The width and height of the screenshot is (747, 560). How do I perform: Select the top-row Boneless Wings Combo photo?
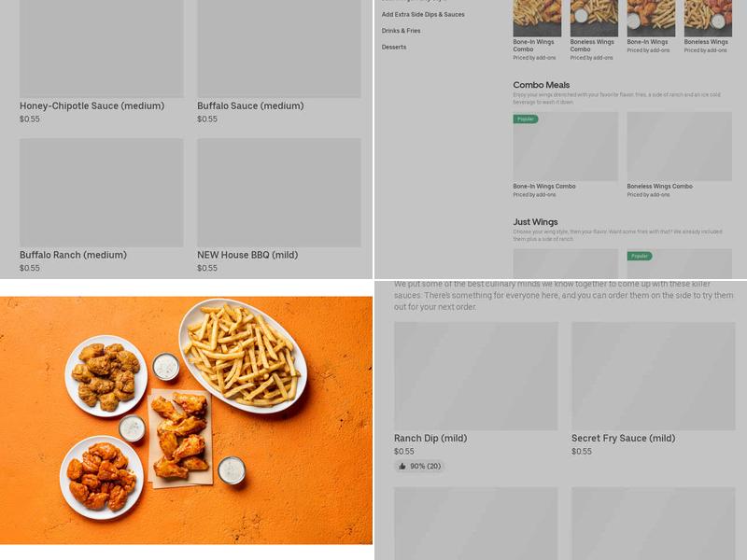pos(594,18)
